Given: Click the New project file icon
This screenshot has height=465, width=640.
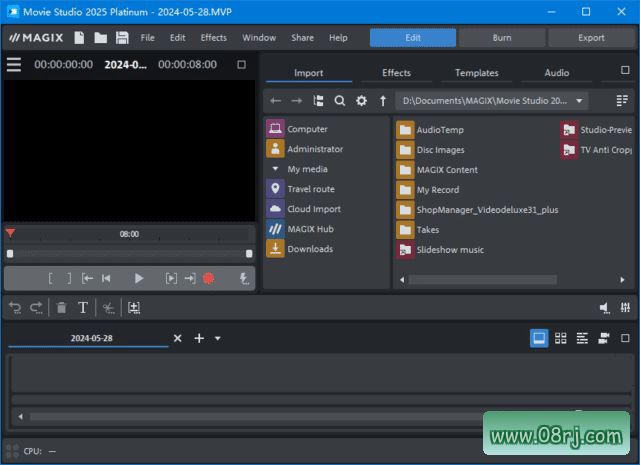Looking at the screenshot, I should point(79,38).
